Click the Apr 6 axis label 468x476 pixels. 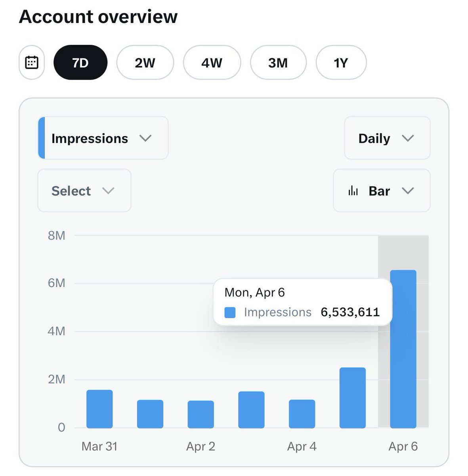pos(403,446)
